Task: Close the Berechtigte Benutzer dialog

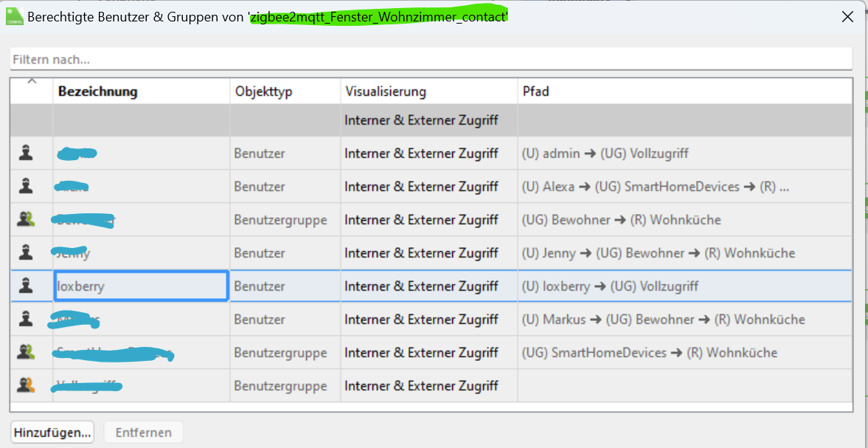Action: [847, 17]
